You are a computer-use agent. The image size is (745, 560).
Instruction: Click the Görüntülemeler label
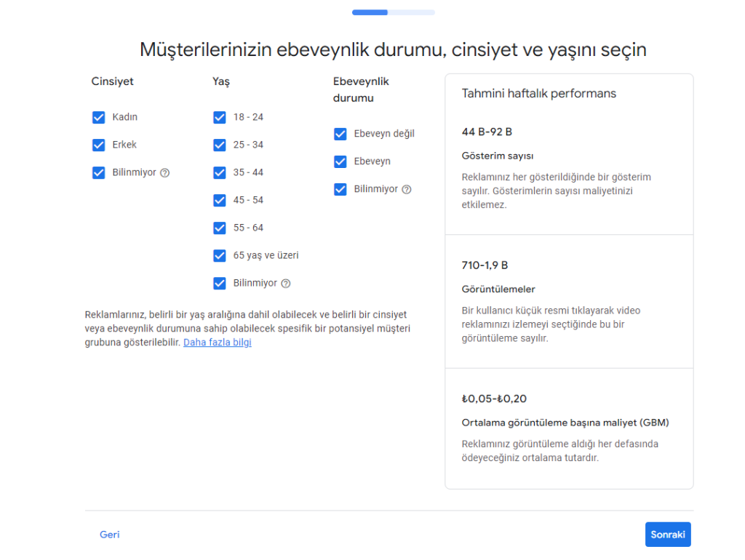[x=498, y=289]
